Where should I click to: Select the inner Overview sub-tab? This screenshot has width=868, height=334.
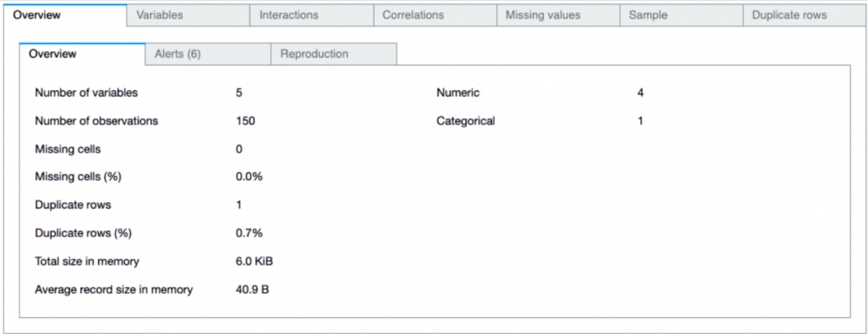click(x=53, y=54)
